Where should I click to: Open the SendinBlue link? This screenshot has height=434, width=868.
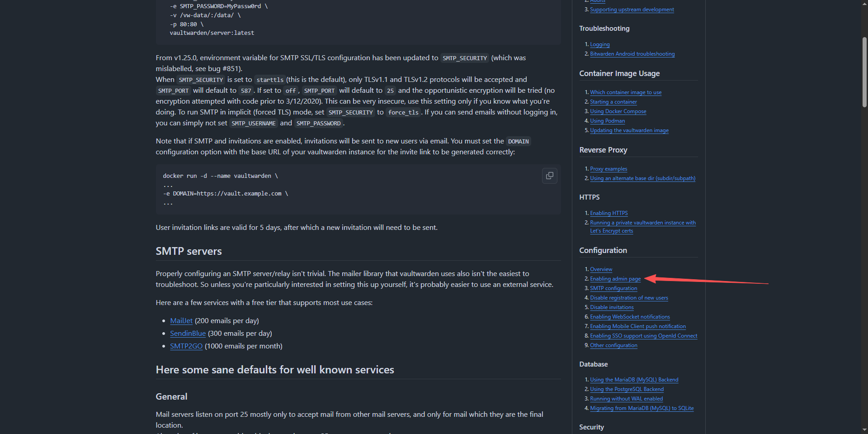[188, 334]
